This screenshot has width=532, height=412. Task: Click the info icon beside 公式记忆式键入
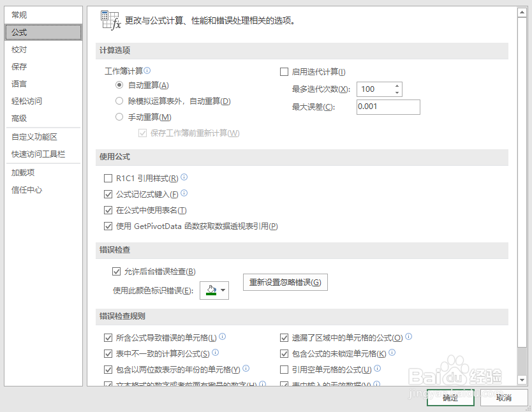184,194
